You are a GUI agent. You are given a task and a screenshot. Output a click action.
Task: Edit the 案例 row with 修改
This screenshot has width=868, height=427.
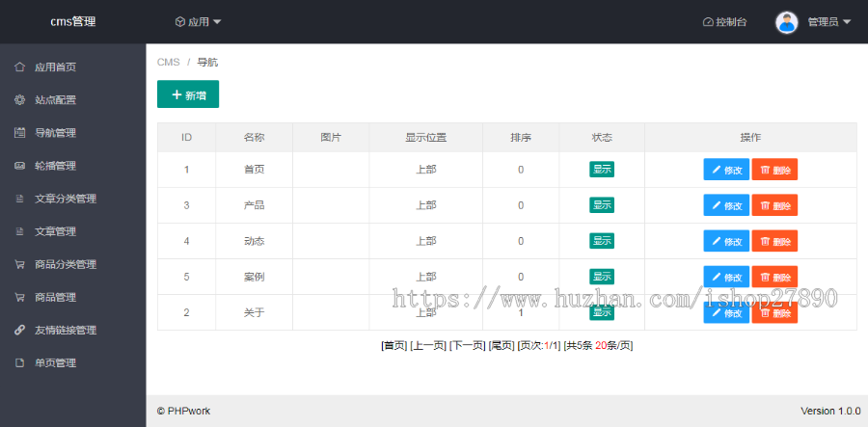pos(726,277)
